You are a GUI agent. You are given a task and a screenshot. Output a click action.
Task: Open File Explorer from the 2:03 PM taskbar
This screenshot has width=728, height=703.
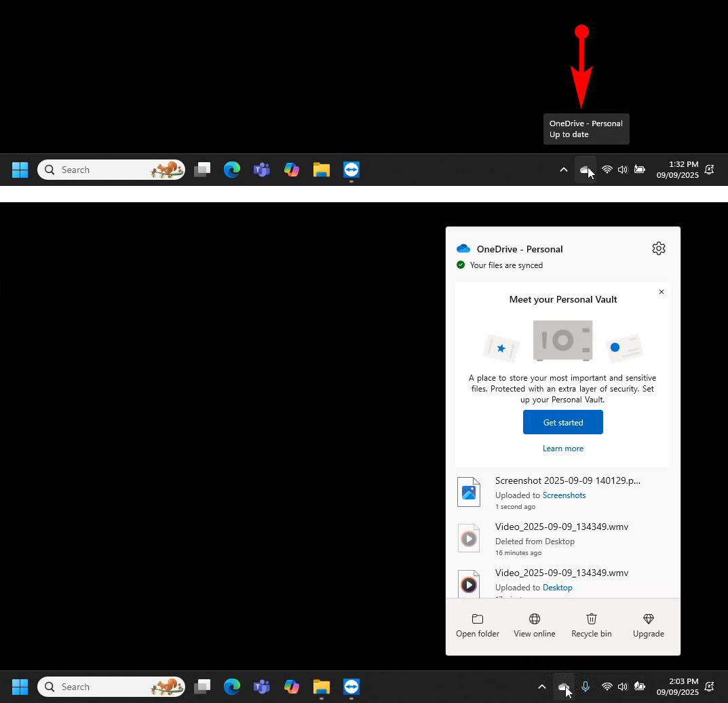(322, 686)
